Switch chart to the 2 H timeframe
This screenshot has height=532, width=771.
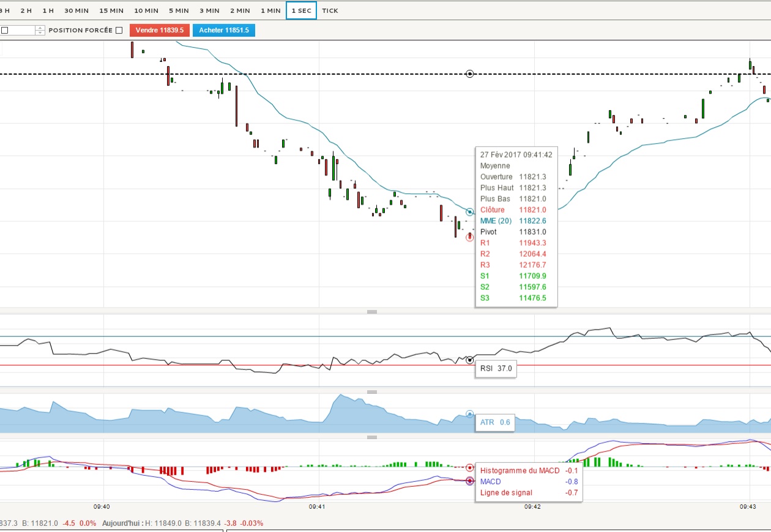(26, 11)
